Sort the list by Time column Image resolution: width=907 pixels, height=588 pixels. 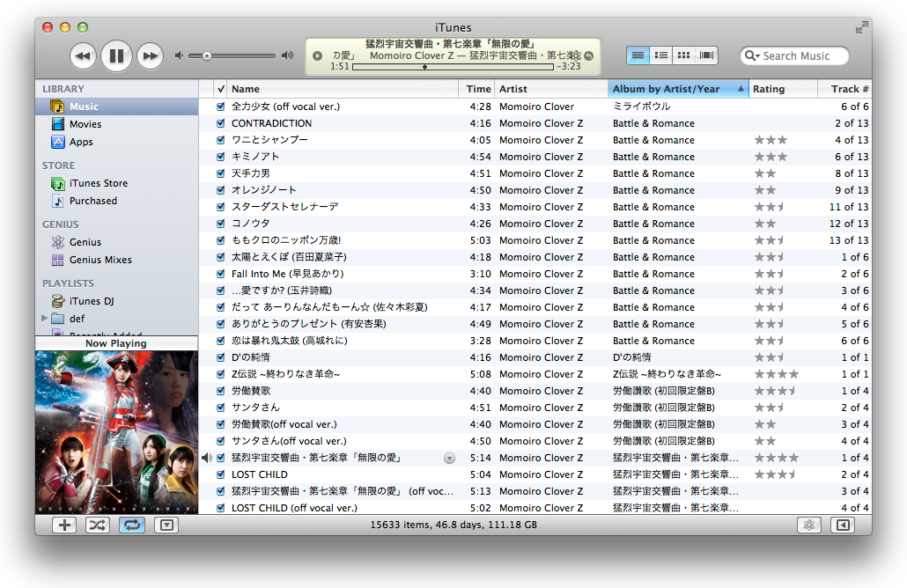pyautogui.click(x=478, y=89)
